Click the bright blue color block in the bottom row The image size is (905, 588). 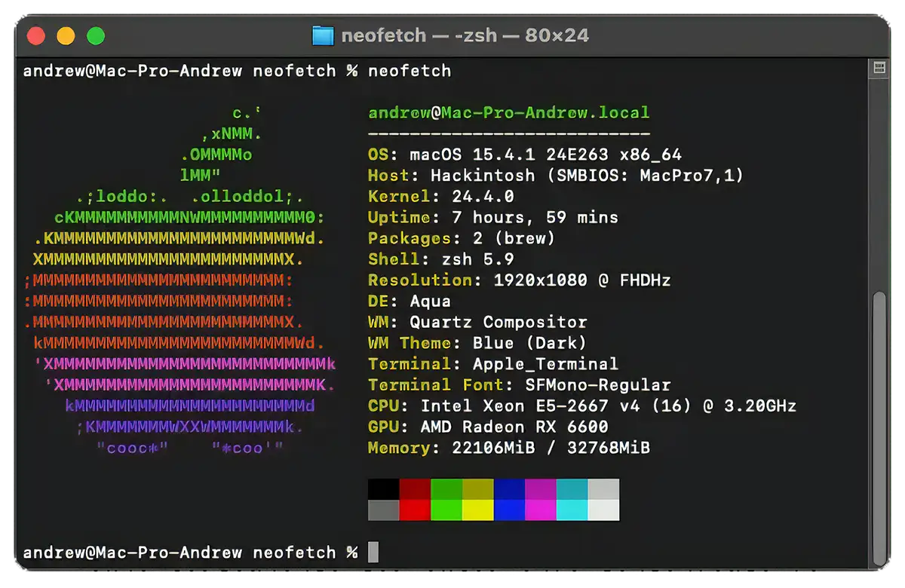tap(509, 510)
